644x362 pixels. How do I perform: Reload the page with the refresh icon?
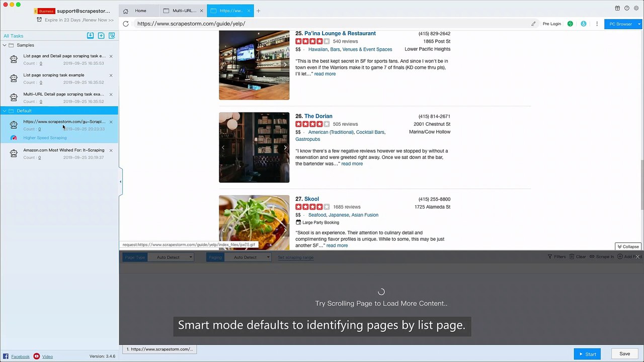(126, 24)
